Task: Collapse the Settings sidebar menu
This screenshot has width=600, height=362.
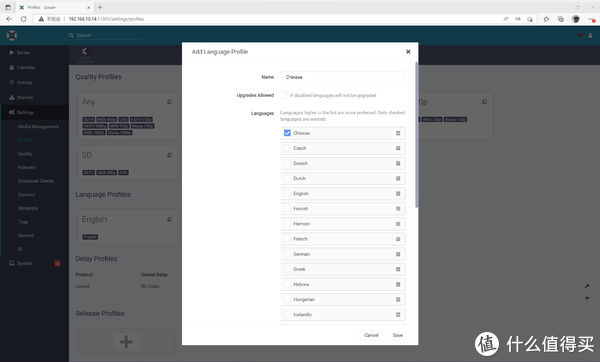Action: pyautogui.click(x=34, y=112)
